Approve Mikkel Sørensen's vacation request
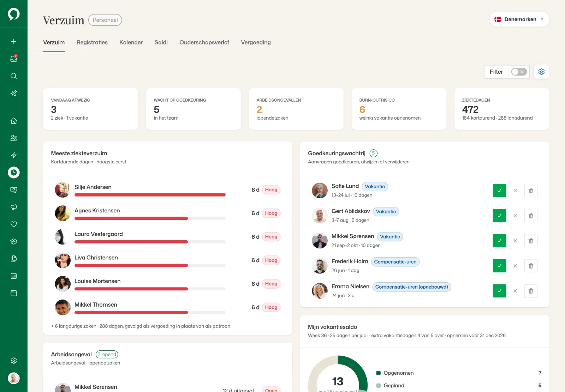Viewport: 565px width, 392px height. 499,241
